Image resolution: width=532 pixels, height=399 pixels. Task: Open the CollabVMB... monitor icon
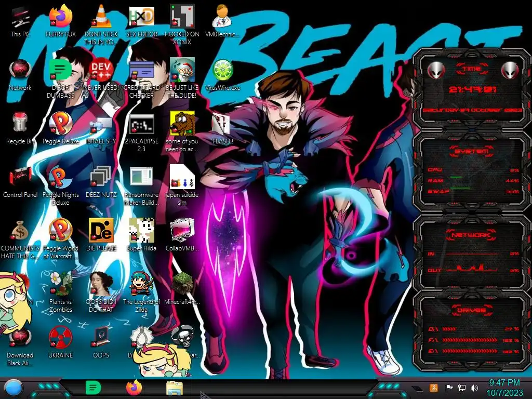(x=182, y=235)
